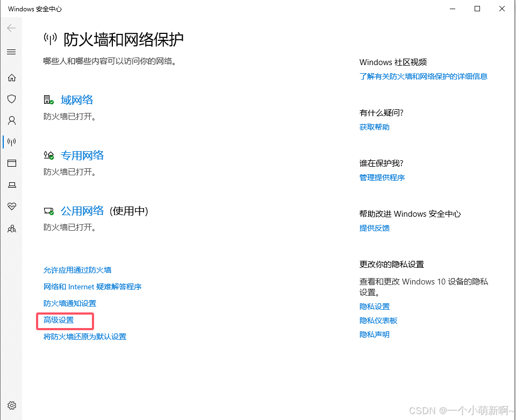The height and width of the screenshot is (420, 516).
Task: Click the public network bench icon
Action: tap(49, 211)
